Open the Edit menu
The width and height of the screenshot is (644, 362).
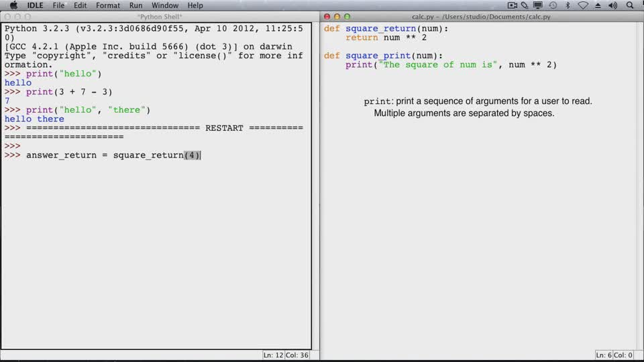coord(80,5)
